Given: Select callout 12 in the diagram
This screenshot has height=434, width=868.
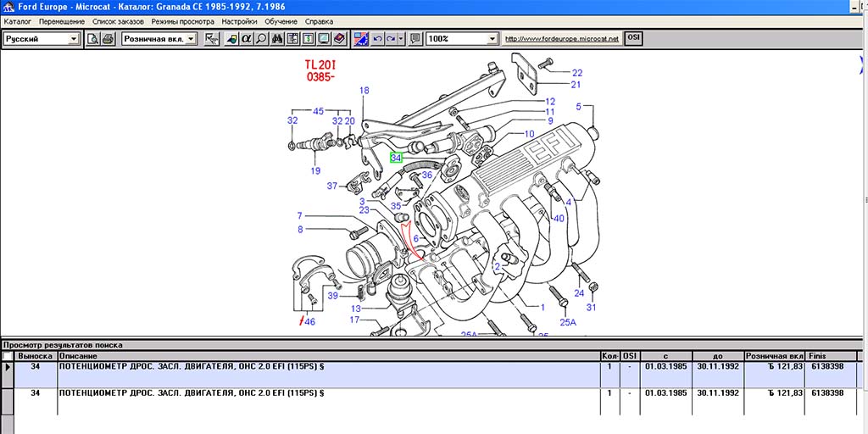Looking at the screenshot, I should click(549, 102).
